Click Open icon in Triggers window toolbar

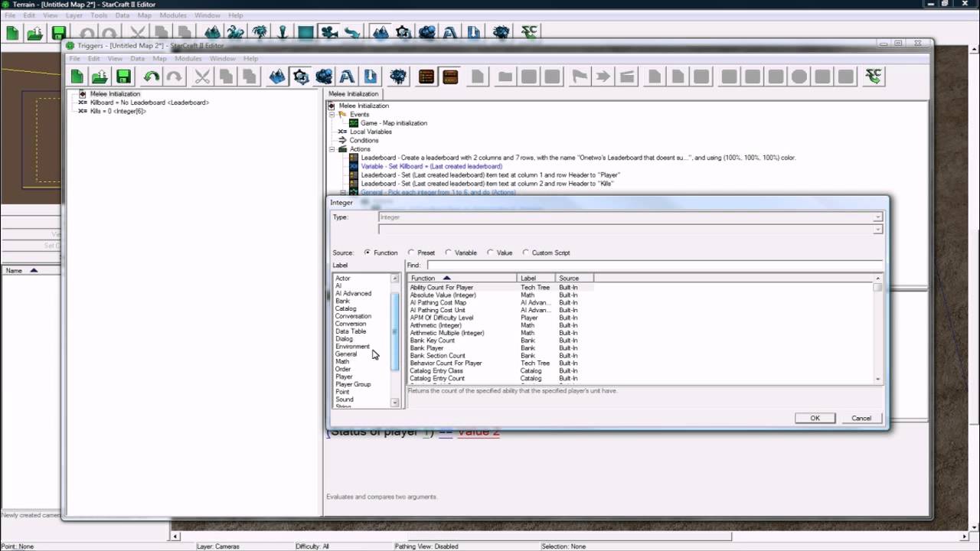click(100, 77)
